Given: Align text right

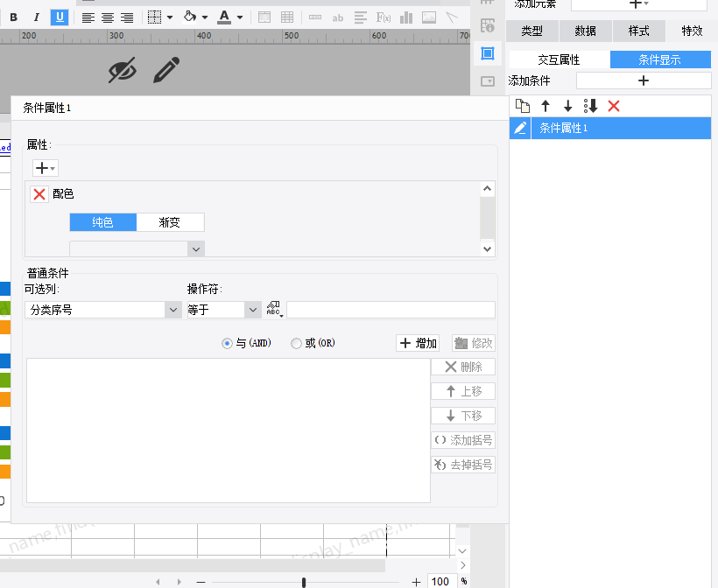Looking at the screenshot, I should tap(127, 17).
